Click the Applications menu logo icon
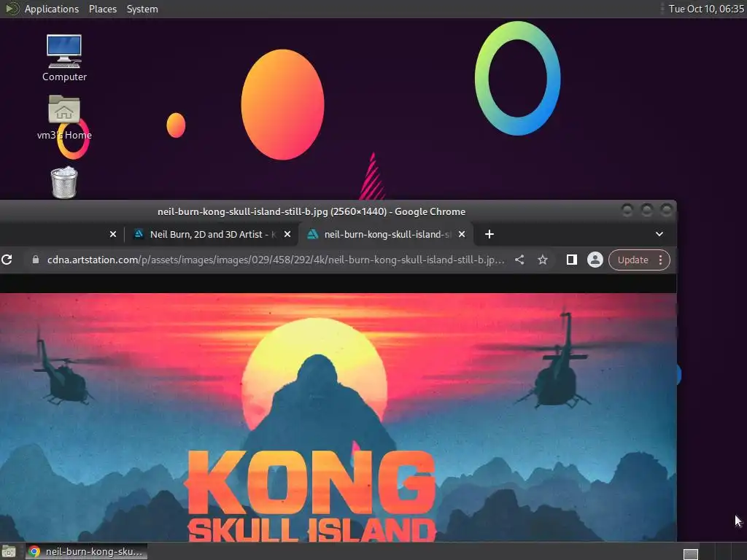 [x=12, y=9]
